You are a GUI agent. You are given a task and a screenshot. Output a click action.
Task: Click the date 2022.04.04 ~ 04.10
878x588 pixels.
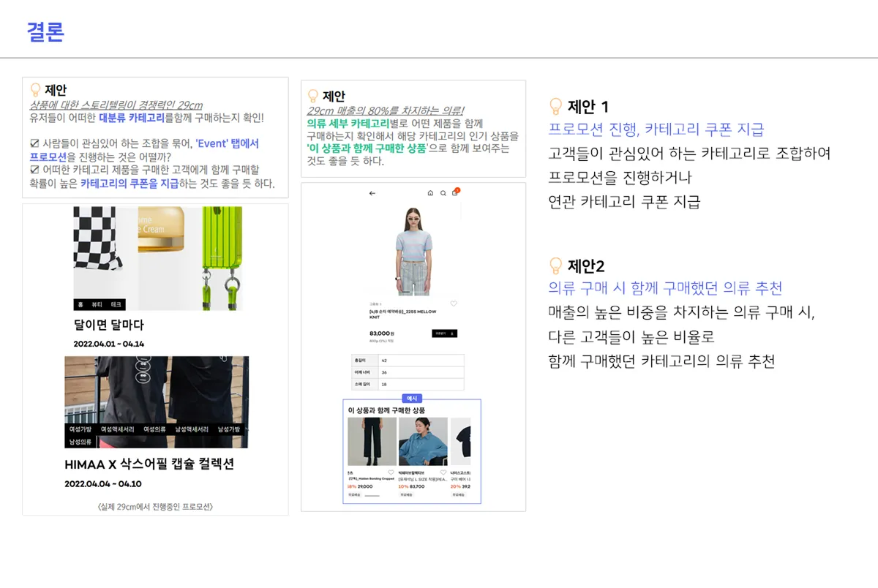[x=103, y=483]
